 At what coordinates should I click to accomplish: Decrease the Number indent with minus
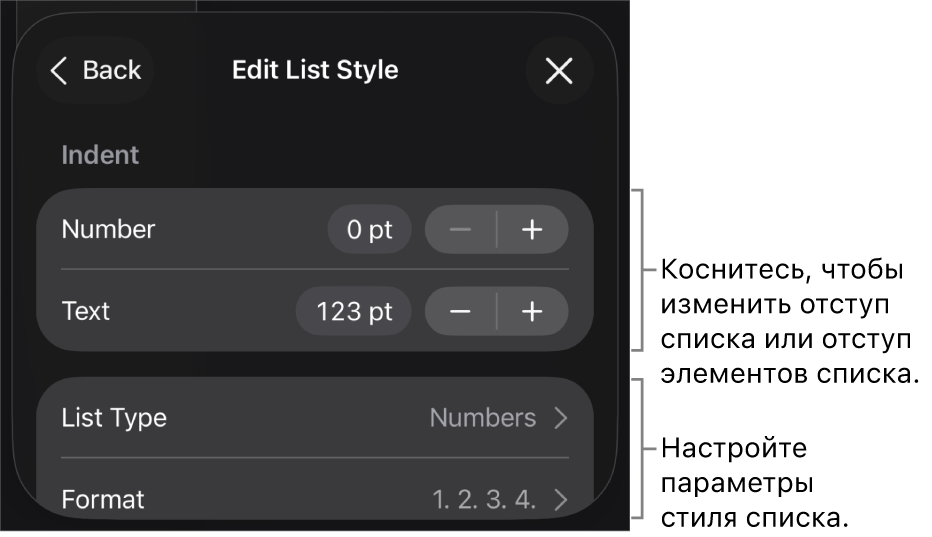[460, 230]
